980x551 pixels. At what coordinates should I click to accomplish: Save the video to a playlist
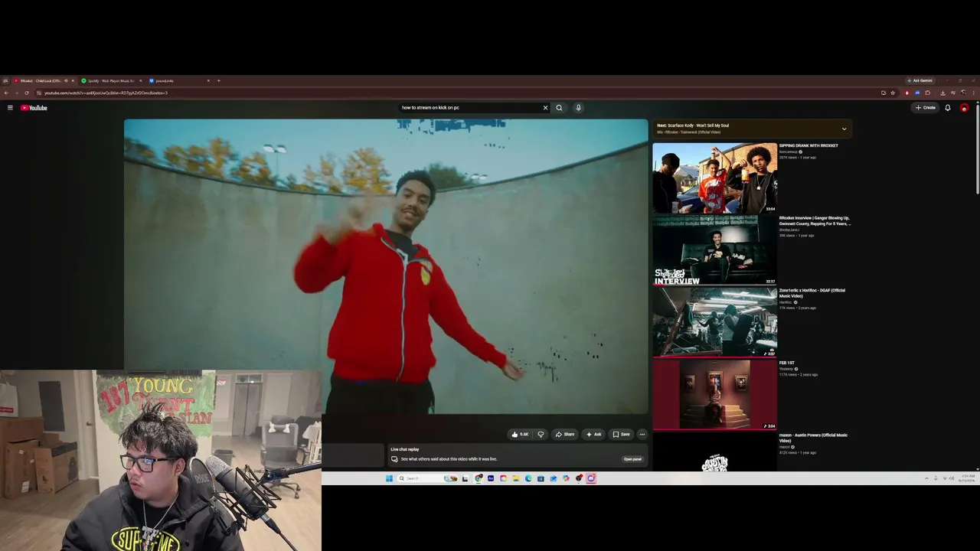point(621,435)
